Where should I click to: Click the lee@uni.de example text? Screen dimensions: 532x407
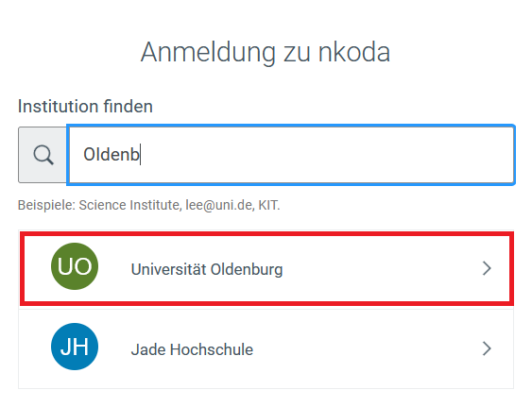point(220,205)
